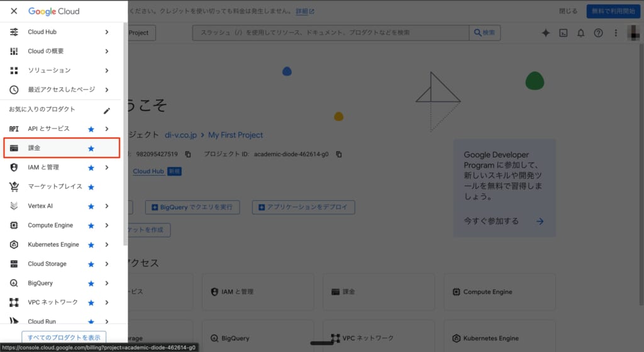Expand 最近アクセスしたページ submenu chevron
Image resolution: width=644 pixels, height=352 pixels.
click(x=107, y=89)
